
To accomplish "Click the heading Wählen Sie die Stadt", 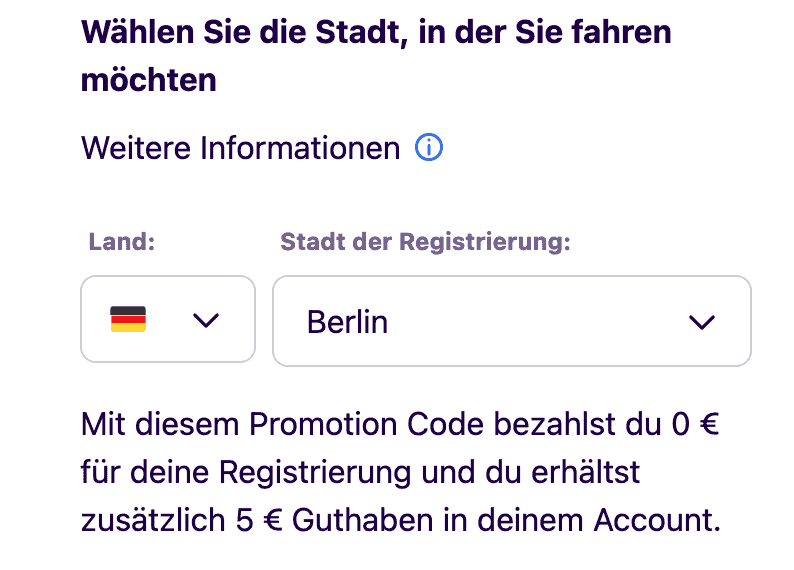I will pyautogui.click(x=376, y=32).
